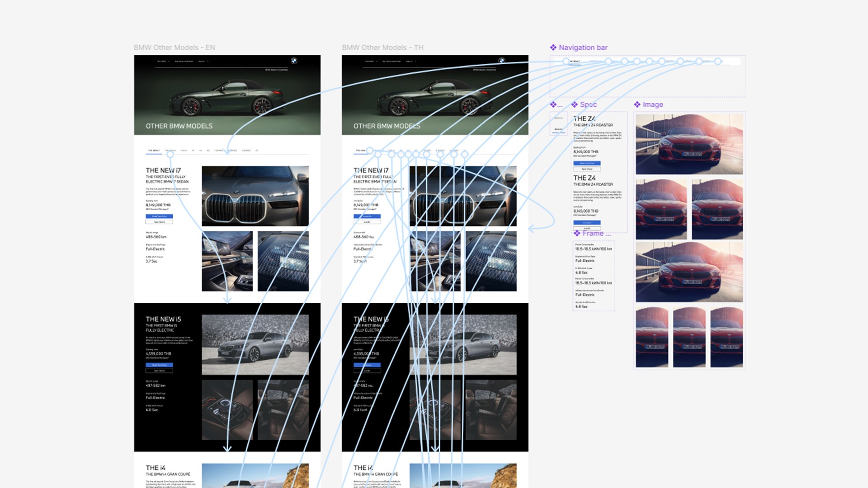868x488 pixels.
Task: Click the blue button in lower Spec variant
Action: pyautogui.click(x=587, y=222)
